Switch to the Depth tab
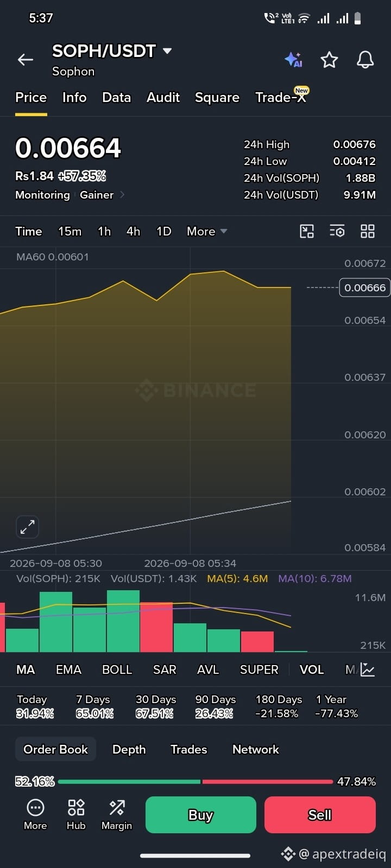The image size is (391, 868). coord(129,749)
